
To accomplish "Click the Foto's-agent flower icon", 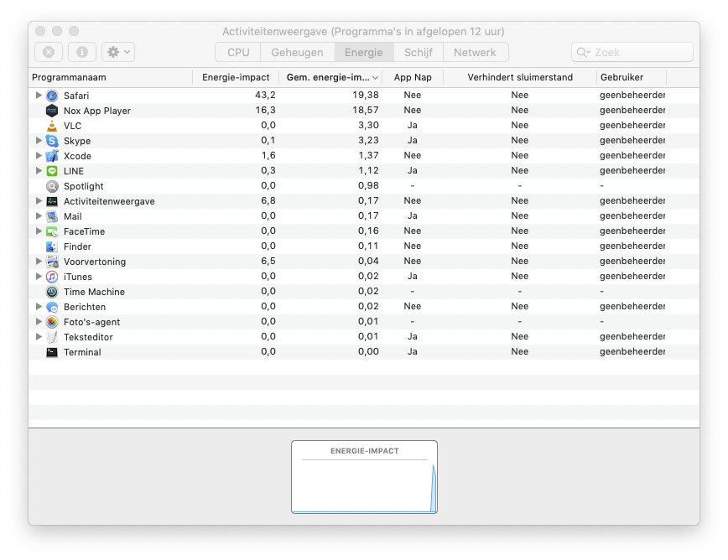I will (52, 322).
